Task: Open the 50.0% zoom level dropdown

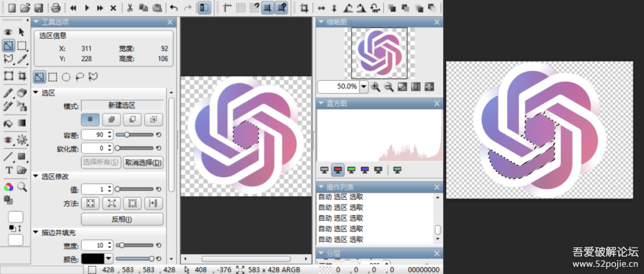Action: [364, 87]
